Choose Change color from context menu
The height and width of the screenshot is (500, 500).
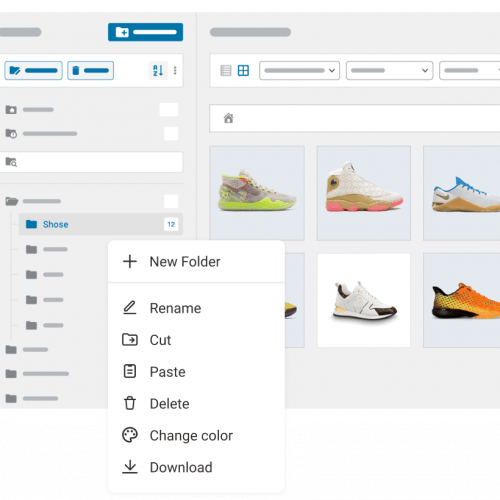click(x=196, y=435)
